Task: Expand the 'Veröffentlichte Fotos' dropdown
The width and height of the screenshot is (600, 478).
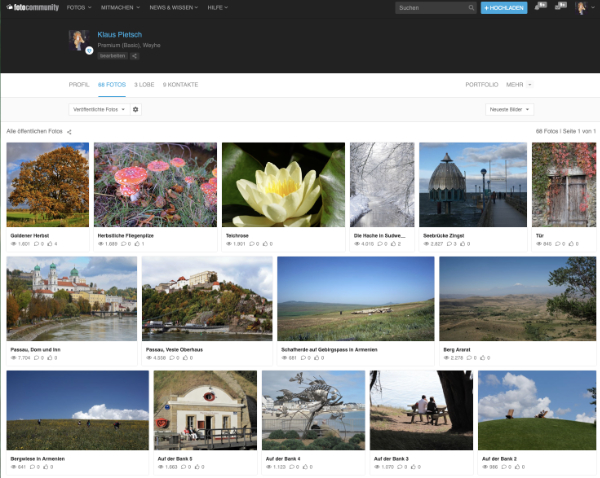Action: 98,109
